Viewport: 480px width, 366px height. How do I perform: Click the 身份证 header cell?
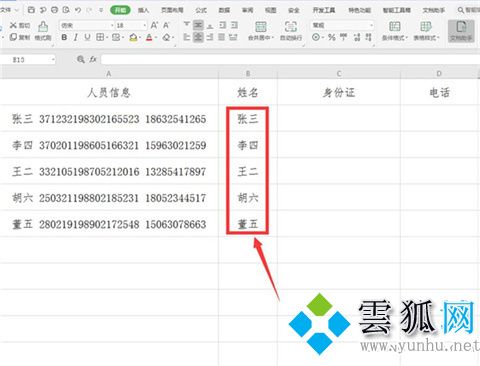click(339, 92)
